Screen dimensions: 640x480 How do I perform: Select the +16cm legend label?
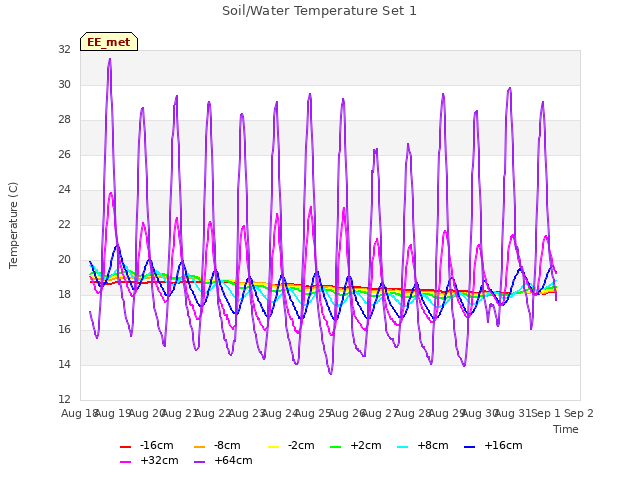(x=503, y=445)
